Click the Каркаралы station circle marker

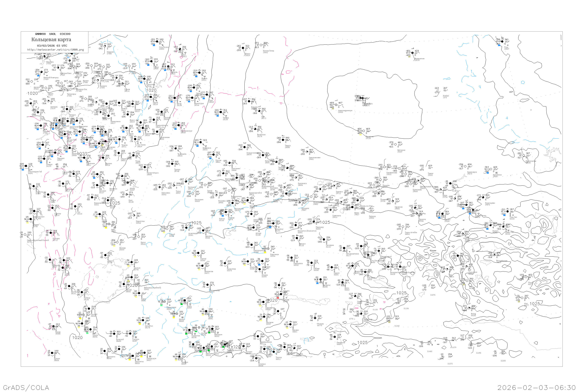[291, 258]
